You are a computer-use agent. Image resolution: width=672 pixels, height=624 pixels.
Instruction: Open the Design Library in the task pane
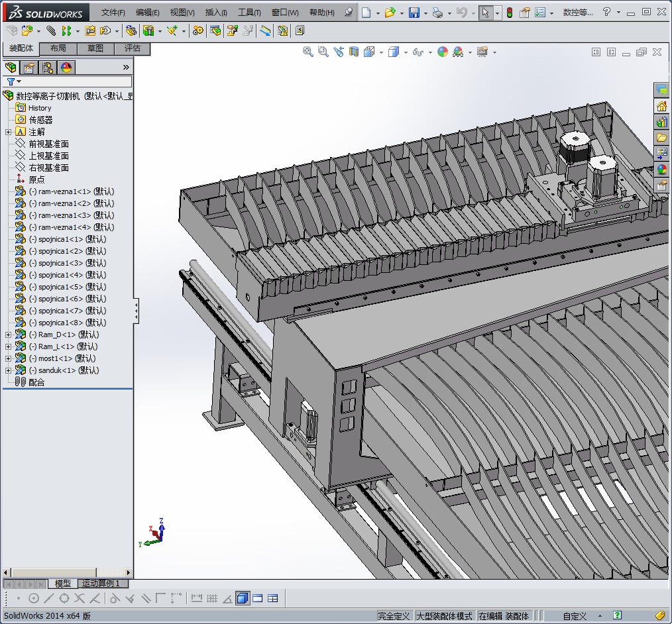click(x=661, y=122)
